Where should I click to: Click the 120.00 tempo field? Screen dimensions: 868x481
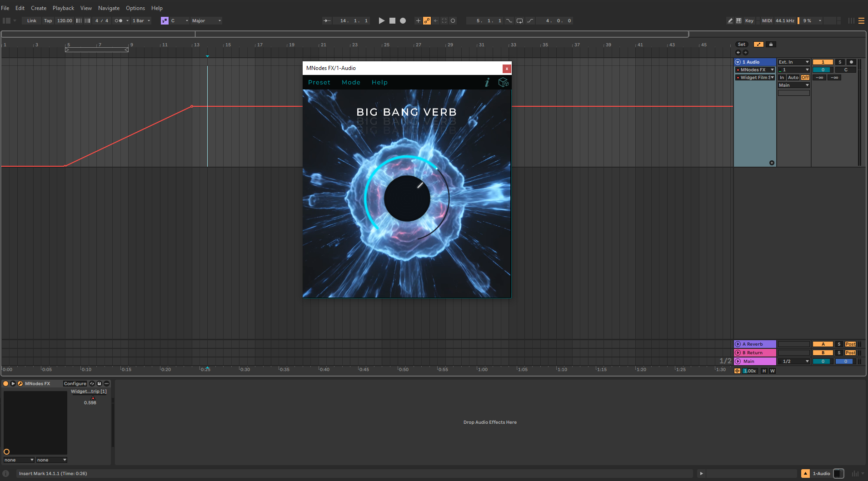click(65, 21)
